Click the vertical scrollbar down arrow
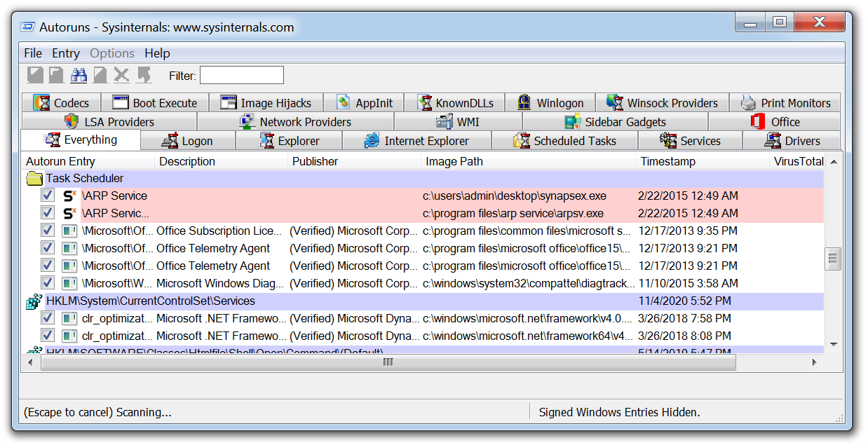This screenshot has width=868, height=445. click(x=834, y=345)
